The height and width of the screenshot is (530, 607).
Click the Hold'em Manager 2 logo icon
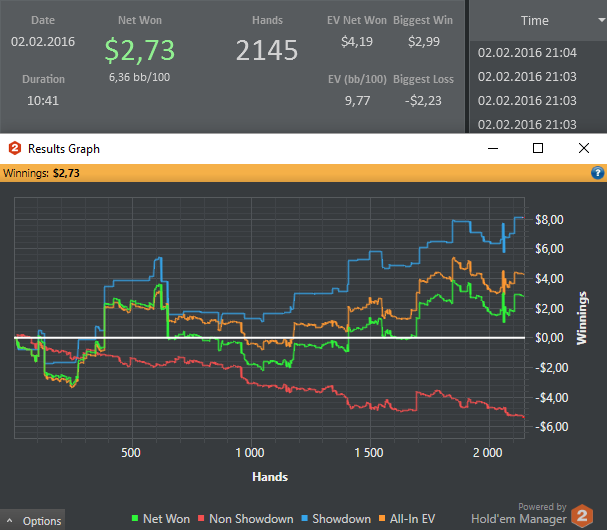(582, 516)
